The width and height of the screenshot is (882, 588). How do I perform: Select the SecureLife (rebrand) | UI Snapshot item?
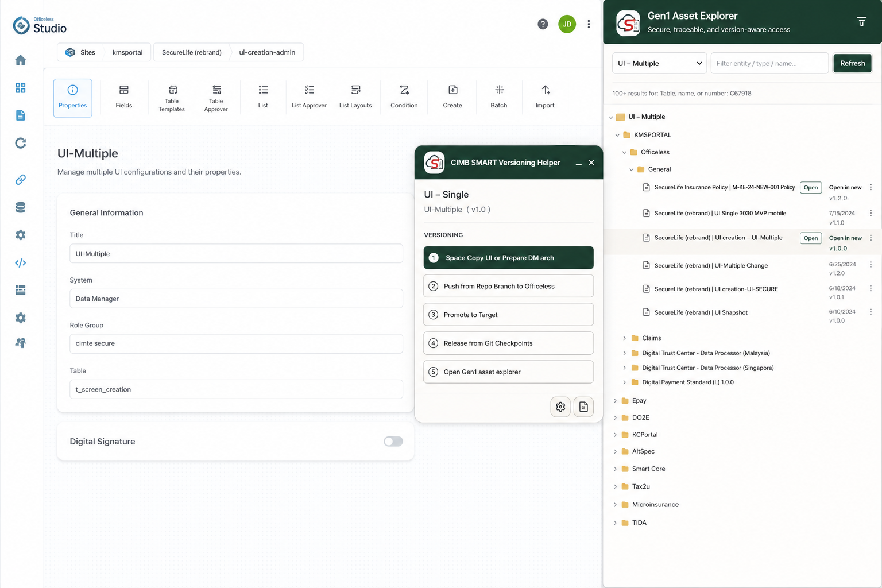tap(701, 313)
